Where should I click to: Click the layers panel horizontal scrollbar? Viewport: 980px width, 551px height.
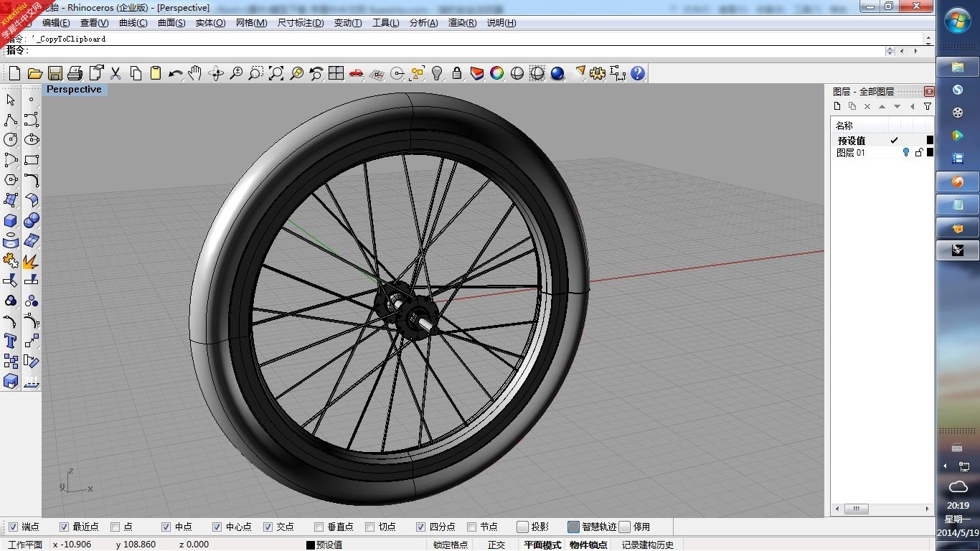click(x=882, y=509)
